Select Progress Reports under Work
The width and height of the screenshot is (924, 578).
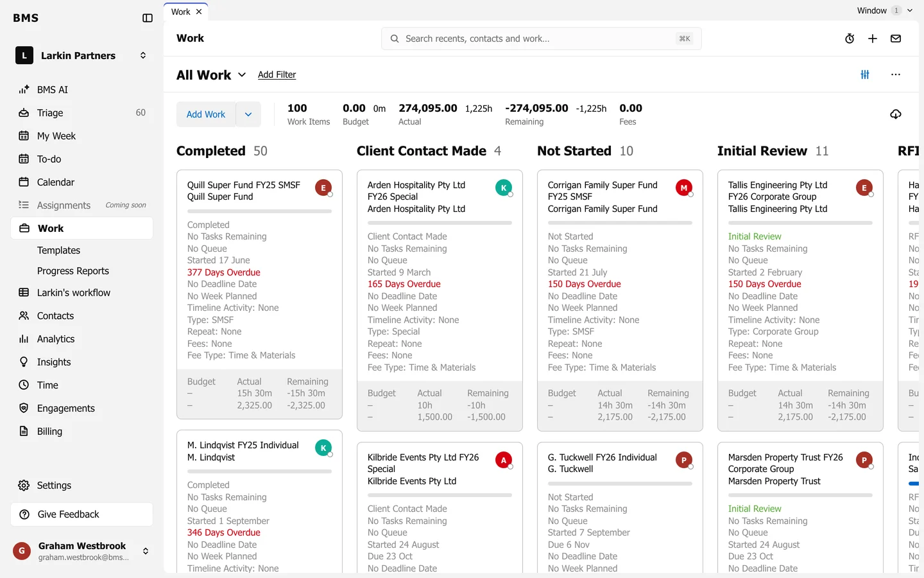73,271
